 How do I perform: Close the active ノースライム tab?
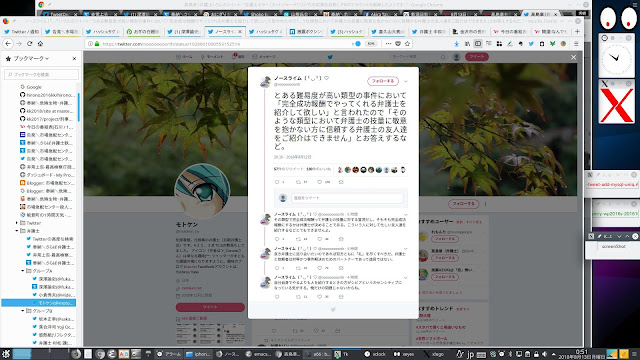[240, 31]
